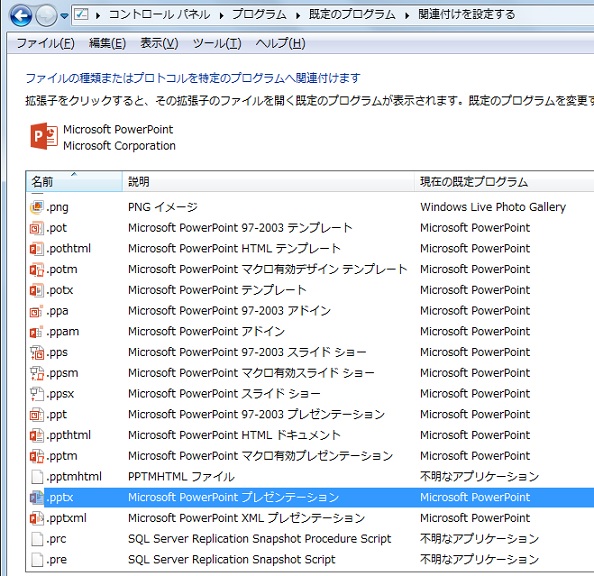The height and width of the screenshot is (576, 594).
Task: Click the selected .pptx file icon
Action: (x=37, y=497)
